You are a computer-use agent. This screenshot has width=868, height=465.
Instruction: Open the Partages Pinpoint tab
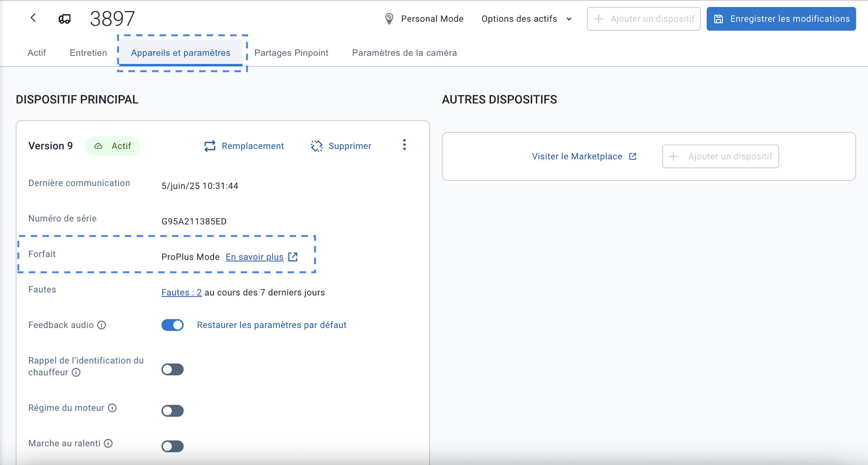(291, 53)
